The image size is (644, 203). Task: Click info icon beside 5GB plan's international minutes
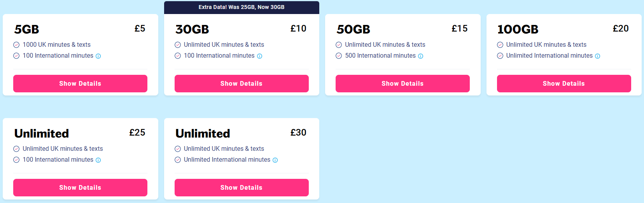click(98, 56)
